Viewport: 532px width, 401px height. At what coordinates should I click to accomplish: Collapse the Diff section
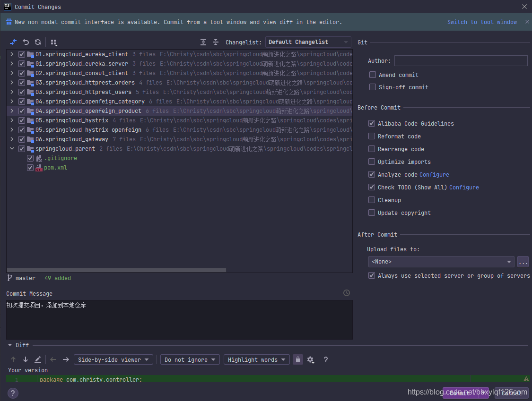pyautogui.click(x=10, y=345)
